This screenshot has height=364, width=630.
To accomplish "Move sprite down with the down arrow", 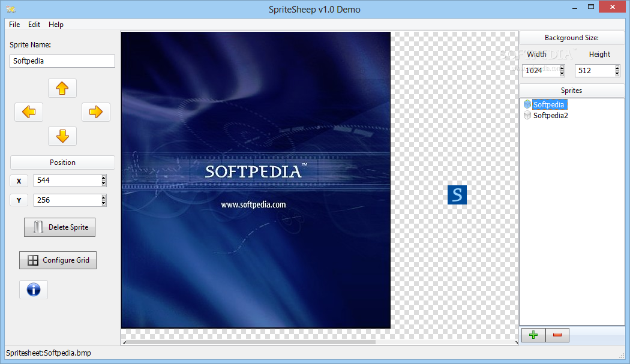I will [x=62, y=136].
